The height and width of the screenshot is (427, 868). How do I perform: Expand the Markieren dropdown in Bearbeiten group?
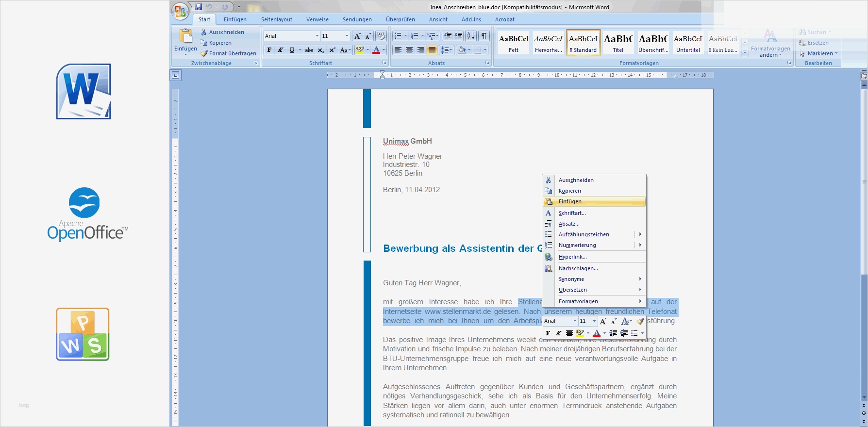(x=836, y=53)
